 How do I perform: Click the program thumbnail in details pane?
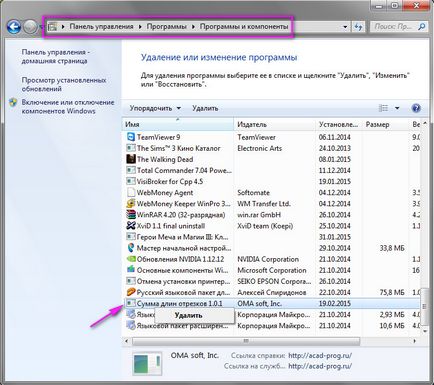(x=147, y=363)
